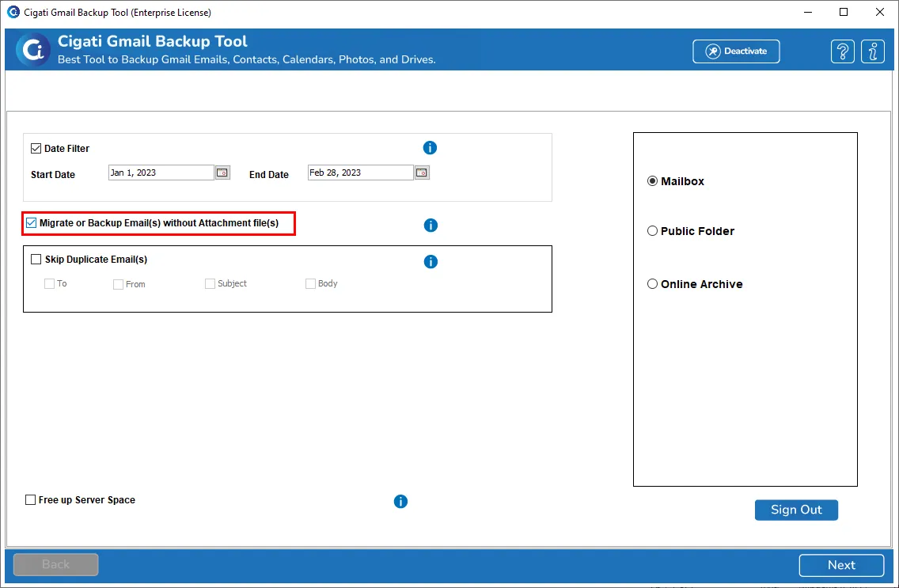Viewport: 899px width, 588px height.
Task: Edit the End Date field
Action: click(x=361, y=173)
